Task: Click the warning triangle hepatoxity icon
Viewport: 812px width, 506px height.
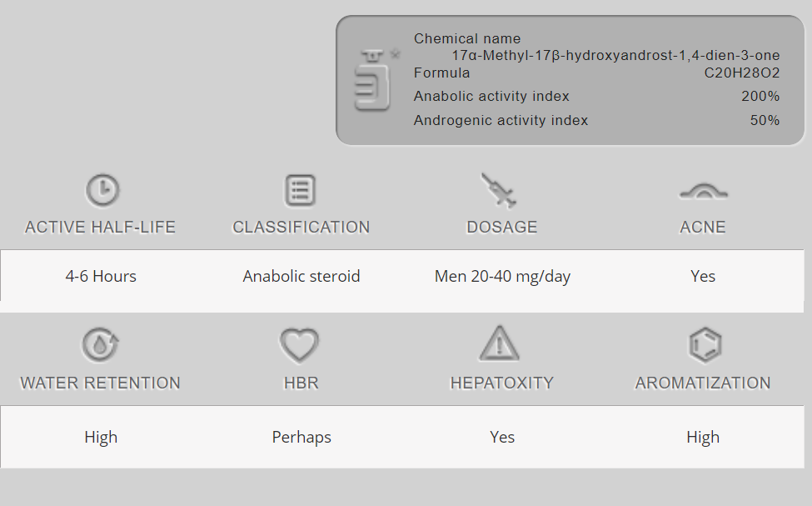Action: [x=500, y=344]
